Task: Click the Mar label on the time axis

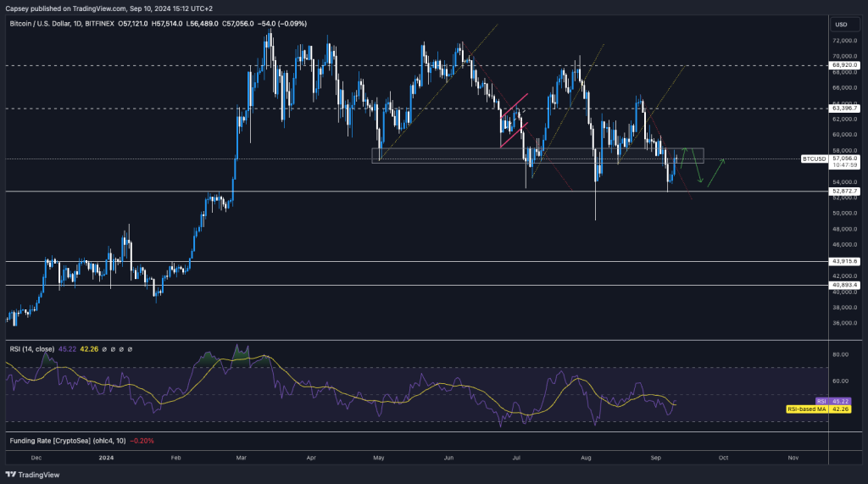Action: [x=242, y=457]
